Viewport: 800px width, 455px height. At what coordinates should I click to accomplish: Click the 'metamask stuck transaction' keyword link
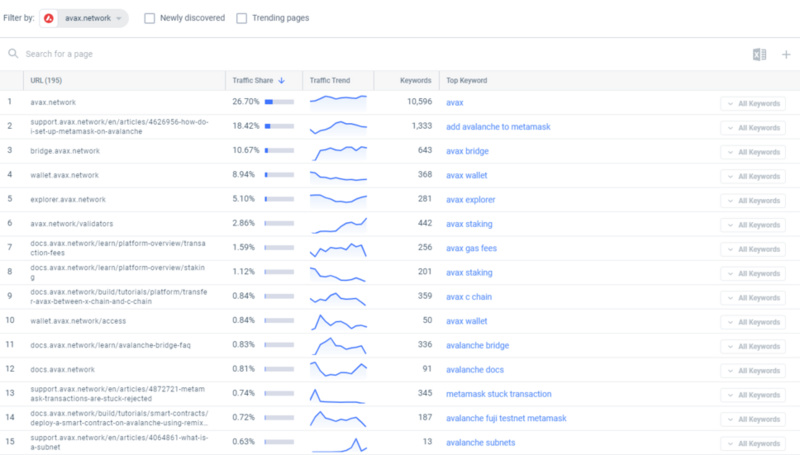coord(498,394)
